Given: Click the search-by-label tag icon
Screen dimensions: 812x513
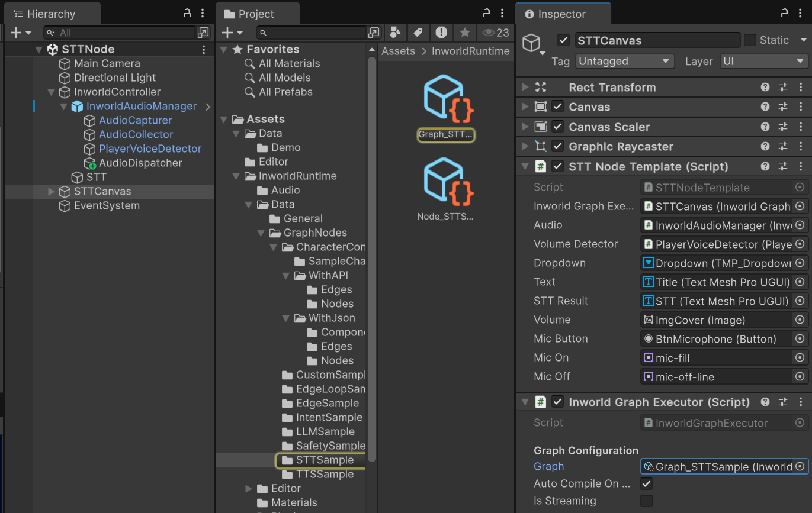Looking at the screenshot, I should pos(418,33).
